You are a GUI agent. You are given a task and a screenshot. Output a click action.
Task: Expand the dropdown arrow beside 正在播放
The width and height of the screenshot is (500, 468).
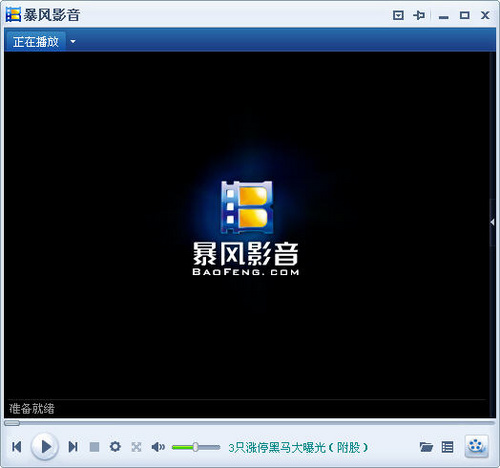pyautogui.click(x=73, y=42)
